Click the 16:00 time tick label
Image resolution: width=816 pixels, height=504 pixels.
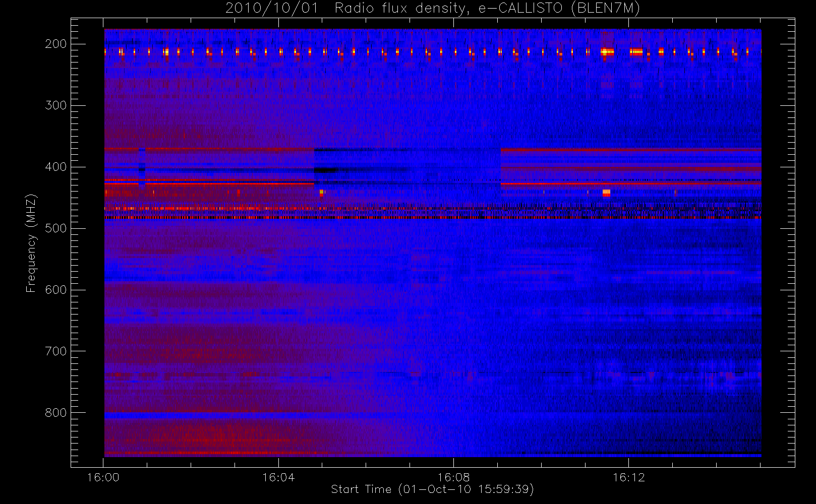click(103, 477)
